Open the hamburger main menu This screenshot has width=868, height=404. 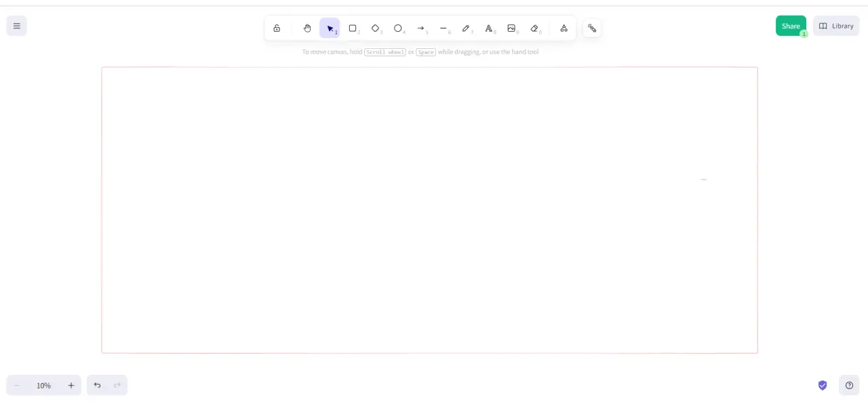pyautogui.click(x=16, y=26)
